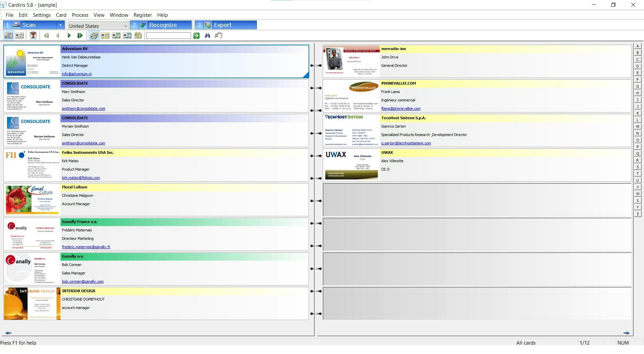Switch to single card view icon
The height and width of the screenshot is (354, 644).
(19, 36)
